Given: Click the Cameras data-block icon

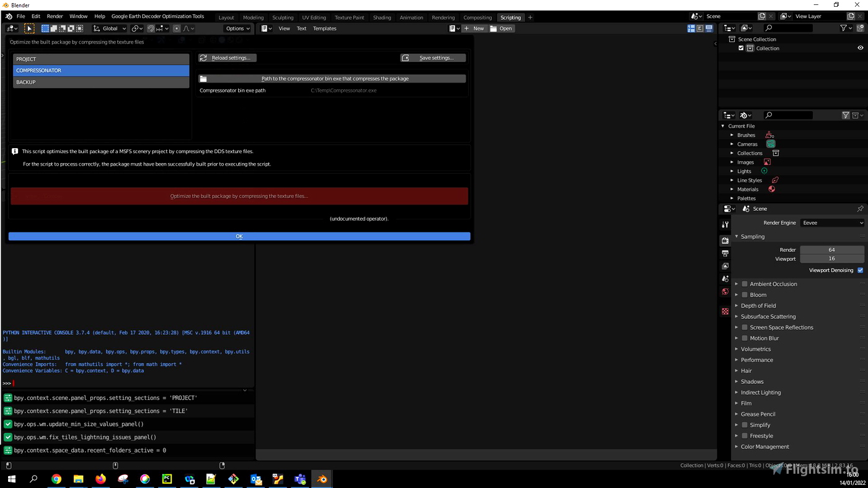Looking at the screenshot, I should tap(771, 144).
